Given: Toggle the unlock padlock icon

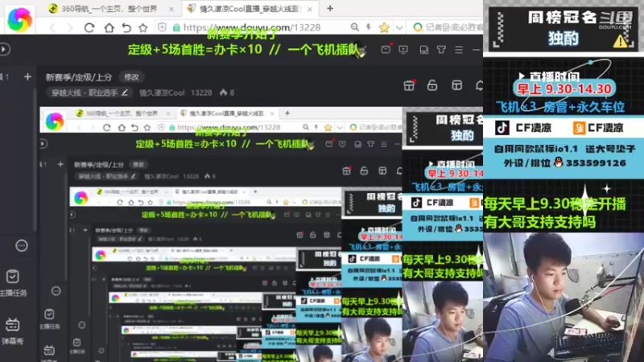Looking at the screenshot, I should [x=432, y=85].
